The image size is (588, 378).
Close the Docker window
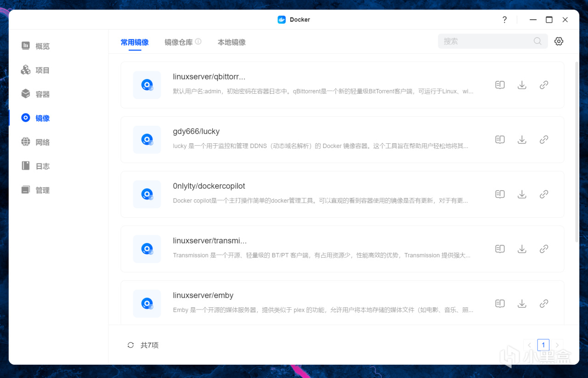coord(565,20)
